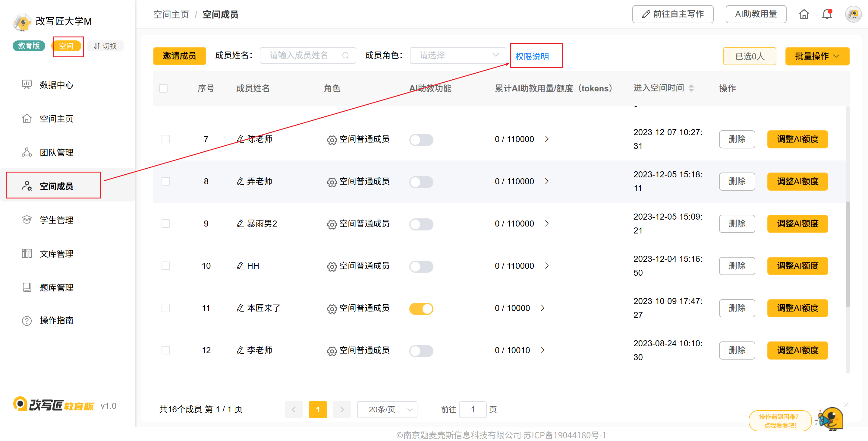
Task: Sort by 进入空间时间 column arrows
Action: pos(691,88)
